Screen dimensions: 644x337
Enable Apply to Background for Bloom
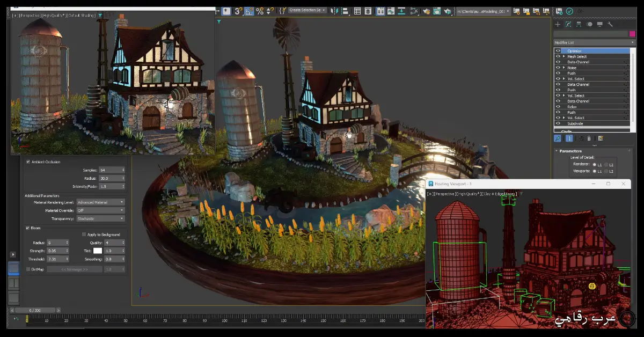tap(84, 235)
